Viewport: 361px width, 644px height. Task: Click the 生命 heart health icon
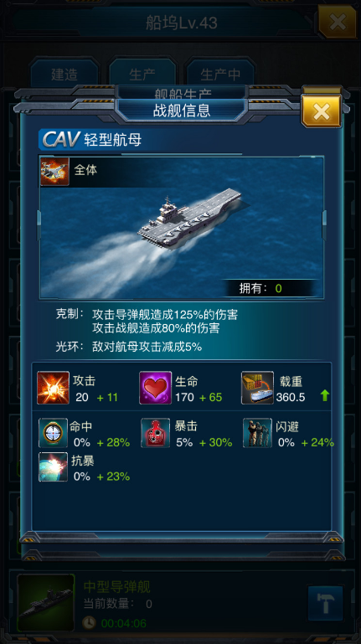click(155, 388)
